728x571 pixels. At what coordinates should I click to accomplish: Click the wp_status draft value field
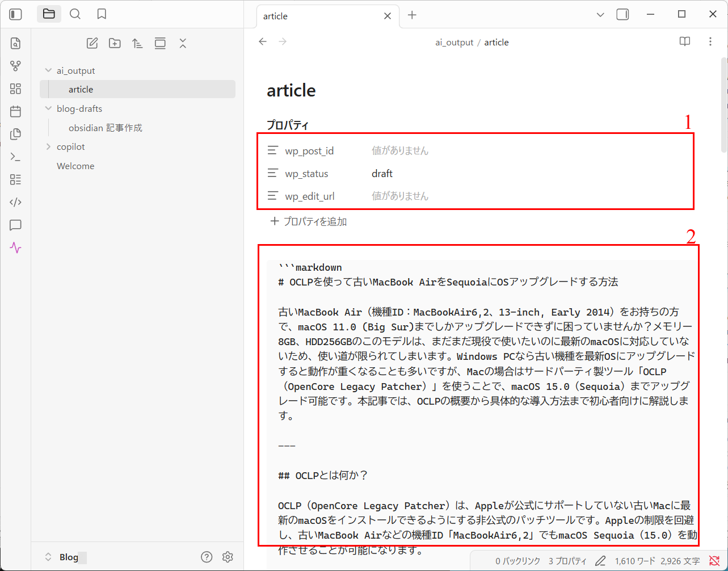(x=382, y=173)
